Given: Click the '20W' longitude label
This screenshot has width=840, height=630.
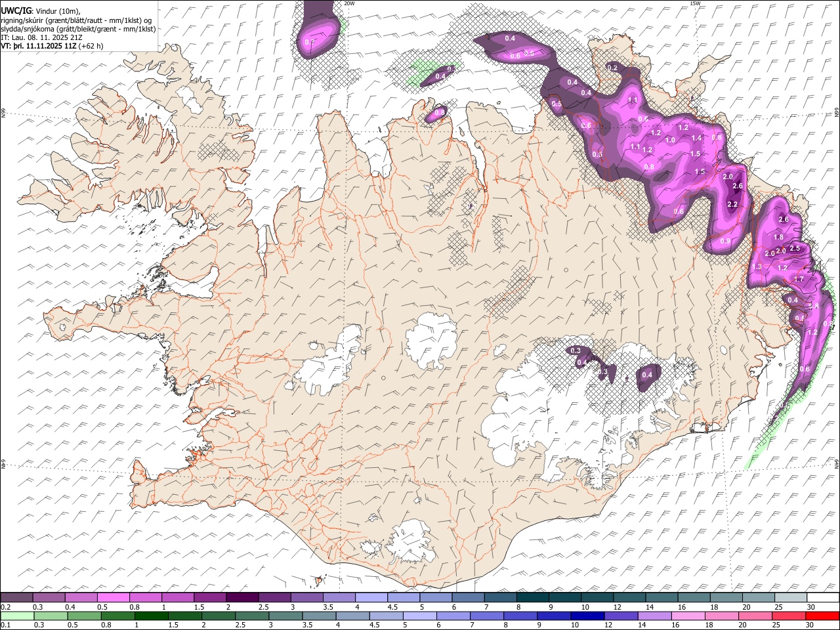Looking at the screenshot, I should [349, 3].
